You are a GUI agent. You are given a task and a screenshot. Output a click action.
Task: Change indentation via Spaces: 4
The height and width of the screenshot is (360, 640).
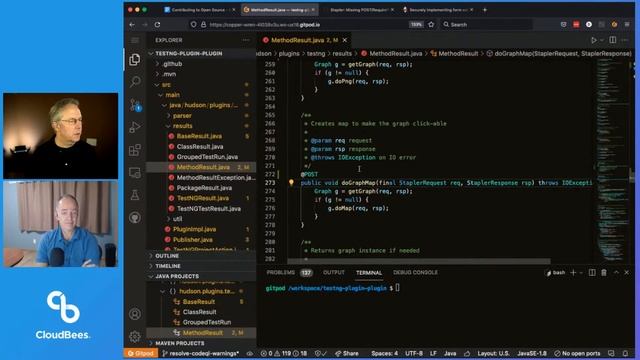[x=384, y=353]
